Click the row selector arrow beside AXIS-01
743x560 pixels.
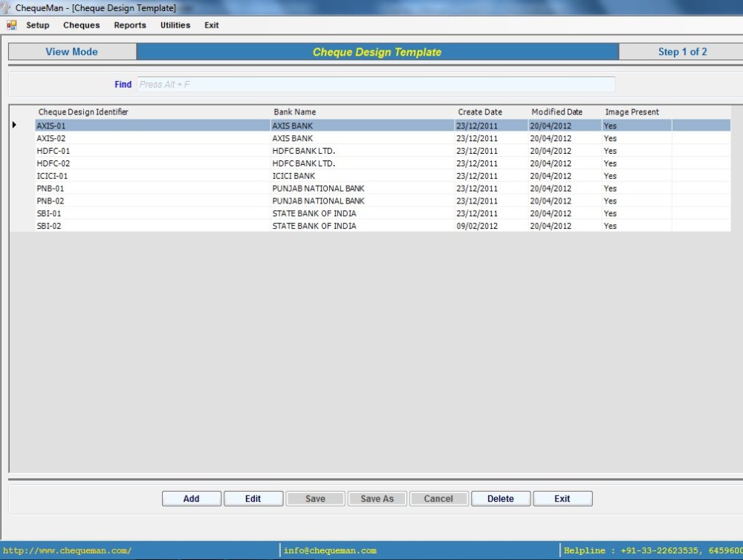pyautogui.click(x=14, y=125)
